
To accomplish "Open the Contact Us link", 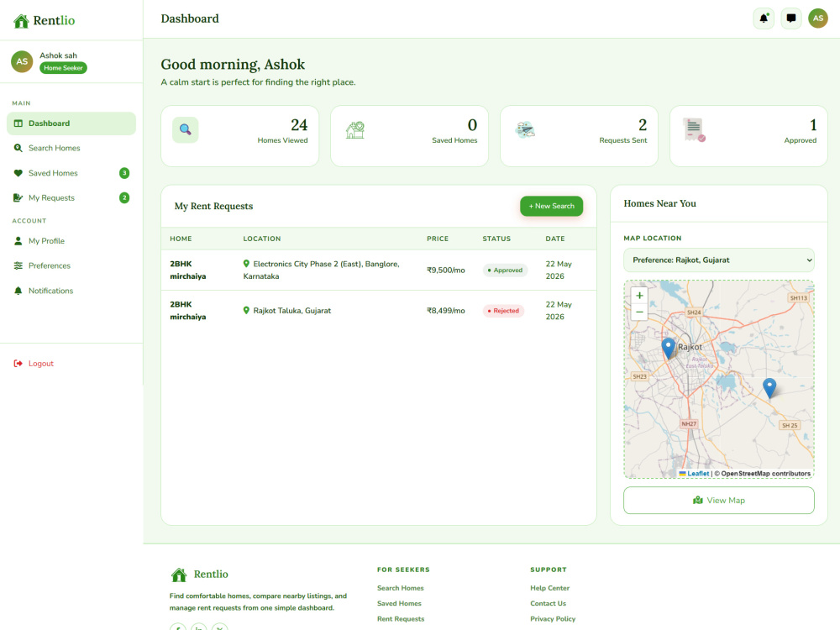I will (548, 604).
